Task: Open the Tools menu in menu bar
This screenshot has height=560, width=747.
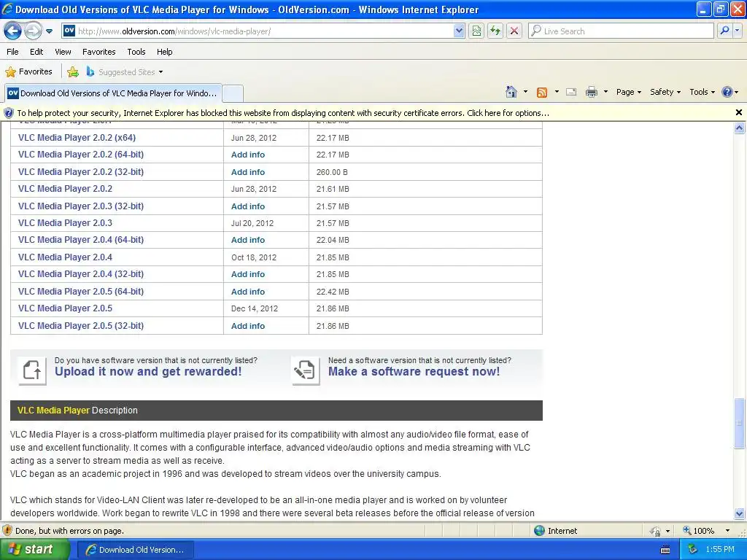Action: [136, 52]
